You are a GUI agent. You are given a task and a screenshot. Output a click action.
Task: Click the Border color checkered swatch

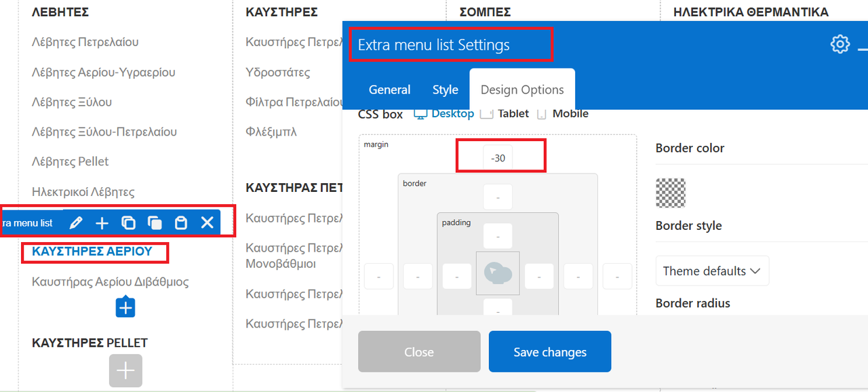(671, 193)
